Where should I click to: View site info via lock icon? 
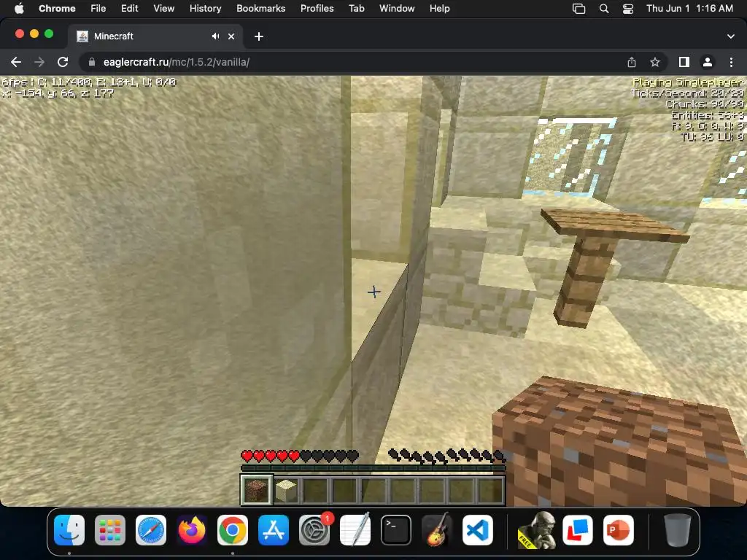[92, 62]
